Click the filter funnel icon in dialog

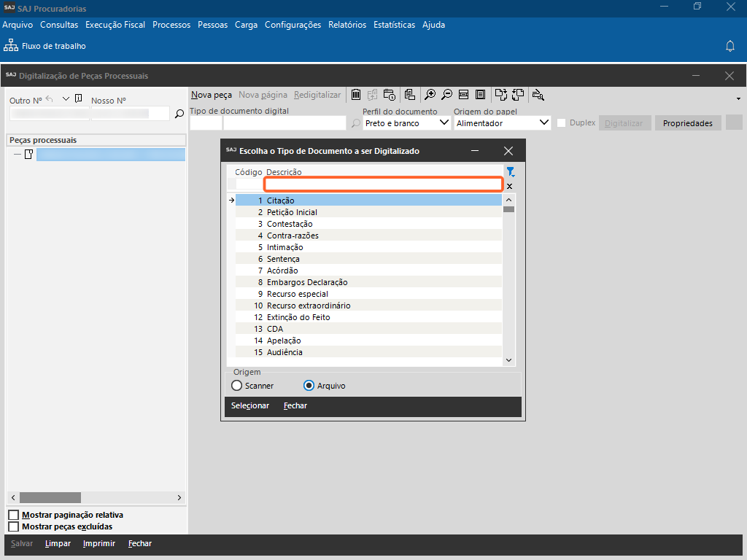coord(511,172)
